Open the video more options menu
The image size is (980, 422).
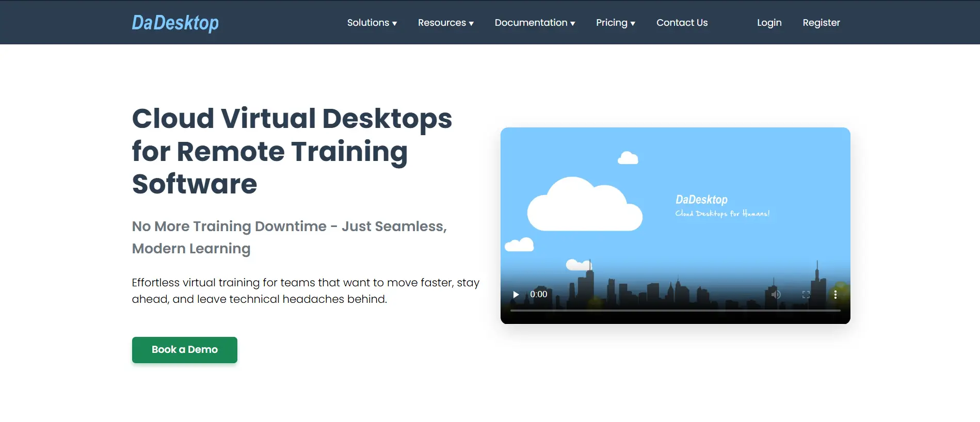coord(835,295)
